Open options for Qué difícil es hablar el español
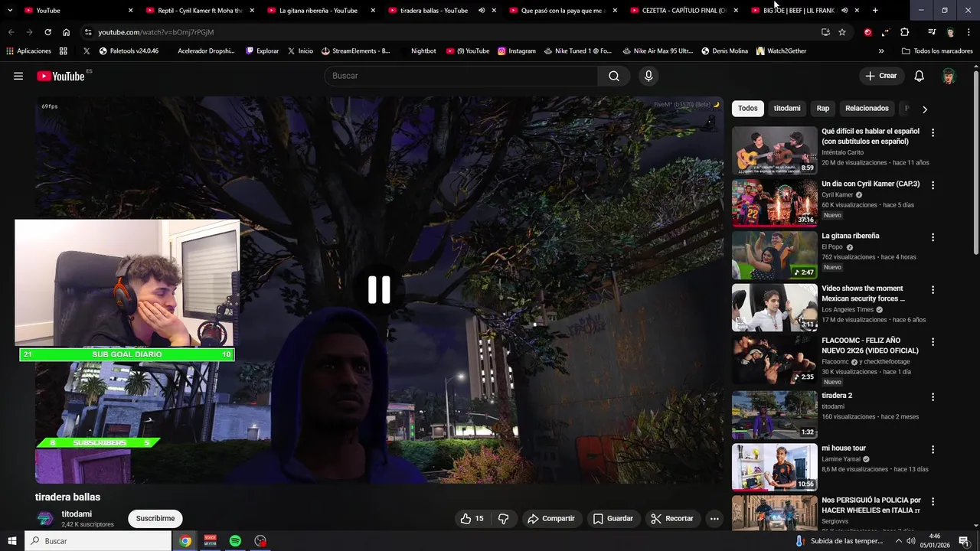The height and width of the screenshot is (551, 980). (933, 132)
